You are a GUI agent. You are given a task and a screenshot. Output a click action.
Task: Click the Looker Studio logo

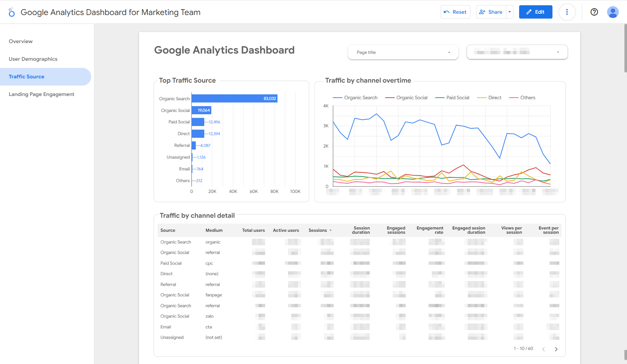(x=11, y=12)
